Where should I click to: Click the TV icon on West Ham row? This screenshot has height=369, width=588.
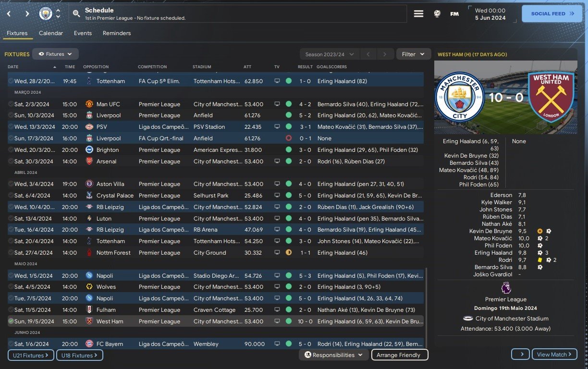[x=277, y=321]
